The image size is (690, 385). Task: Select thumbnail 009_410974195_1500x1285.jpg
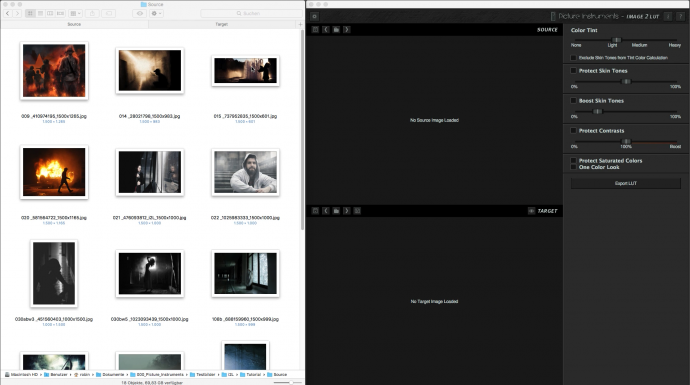(54, 70)
